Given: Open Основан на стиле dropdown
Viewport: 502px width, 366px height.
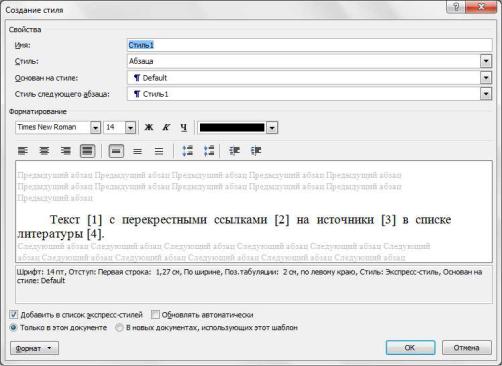Looking at the screenshot, I should coord(486,78).
